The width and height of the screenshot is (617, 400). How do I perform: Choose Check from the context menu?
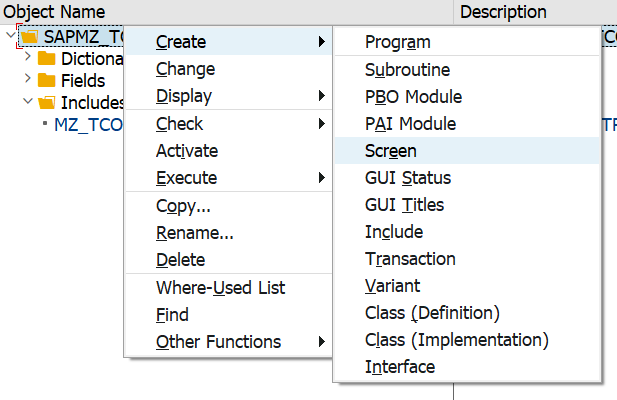[x=229, y=124]
